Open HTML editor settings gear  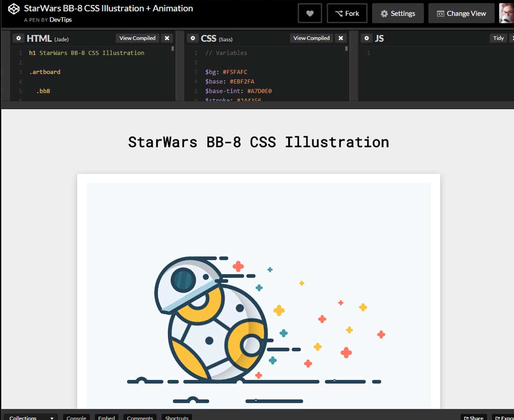[18, 38]
